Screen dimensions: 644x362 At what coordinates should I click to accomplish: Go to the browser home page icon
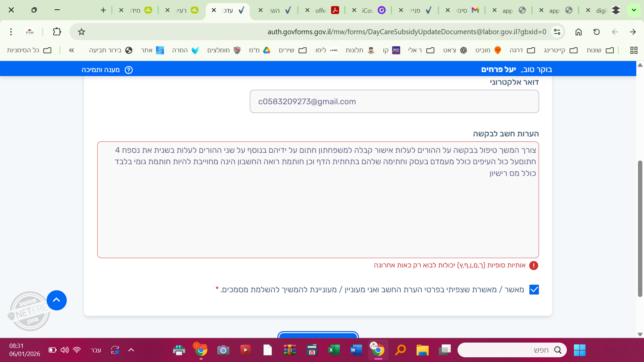click(579, 32)
